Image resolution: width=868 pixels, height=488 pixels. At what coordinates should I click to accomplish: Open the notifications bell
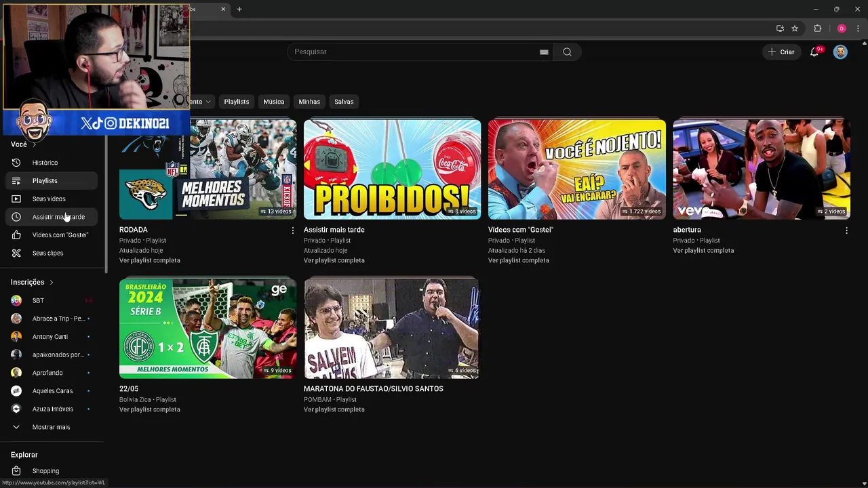point(815,52)
